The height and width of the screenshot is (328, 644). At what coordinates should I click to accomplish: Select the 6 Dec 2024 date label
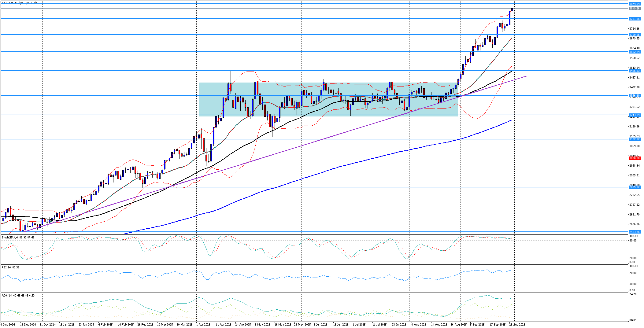point(8,325)
